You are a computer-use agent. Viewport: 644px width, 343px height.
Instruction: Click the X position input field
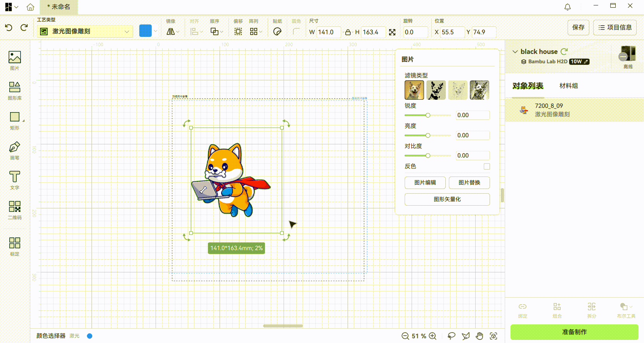[452, 32]
